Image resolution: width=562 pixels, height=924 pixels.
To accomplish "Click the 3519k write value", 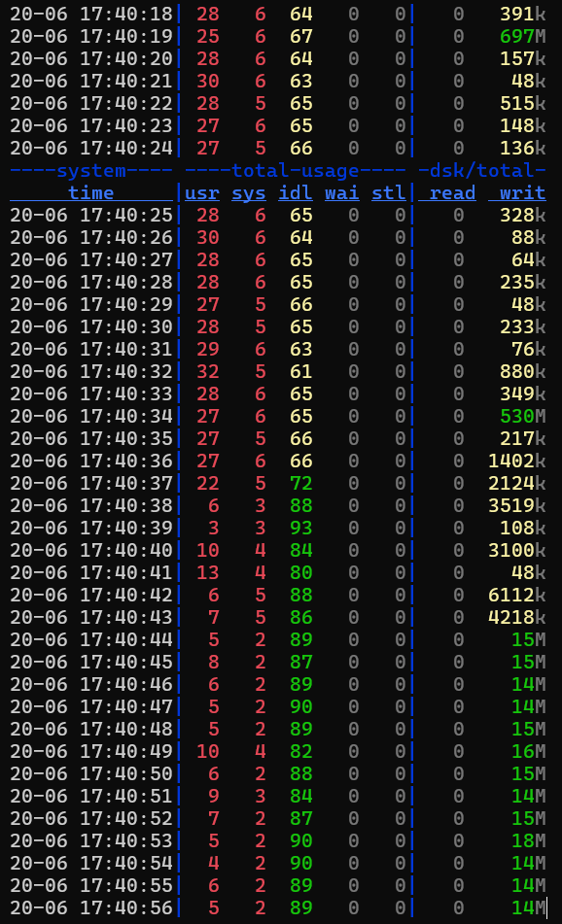I will [516, 505].
